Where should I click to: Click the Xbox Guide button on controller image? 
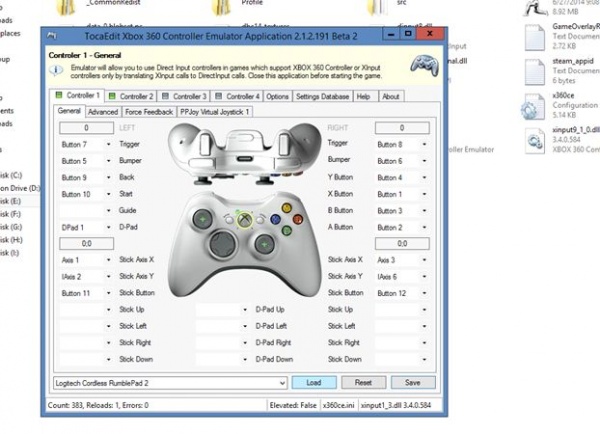coord(244,220)
